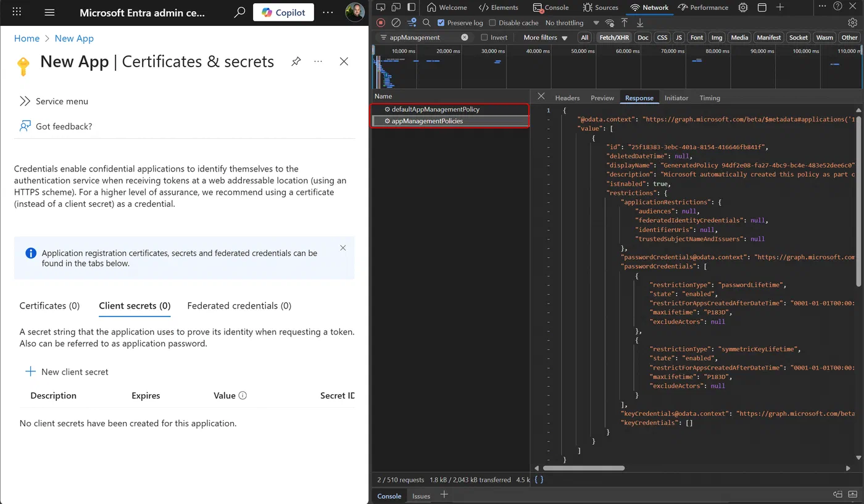
Task: Click the export HAR download arrow
Action: (640, 23)
